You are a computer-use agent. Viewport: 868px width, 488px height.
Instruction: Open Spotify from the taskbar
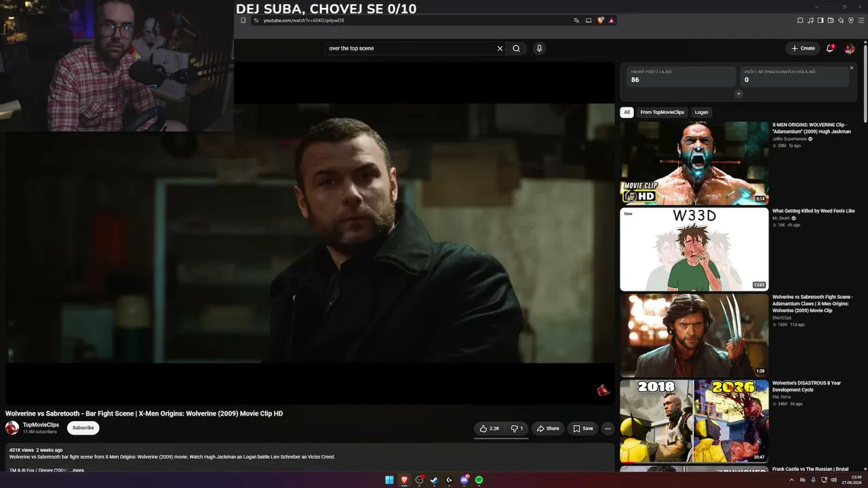coord(479,480)
